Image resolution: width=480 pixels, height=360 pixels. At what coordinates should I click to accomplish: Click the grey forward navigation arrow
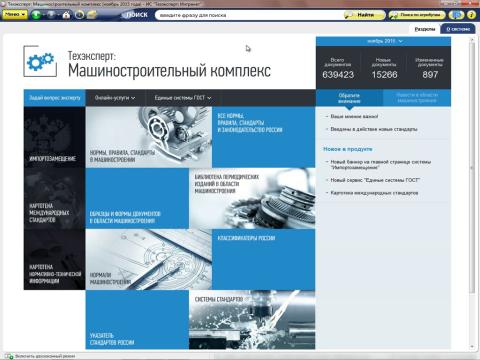click(x=51, y=15)
